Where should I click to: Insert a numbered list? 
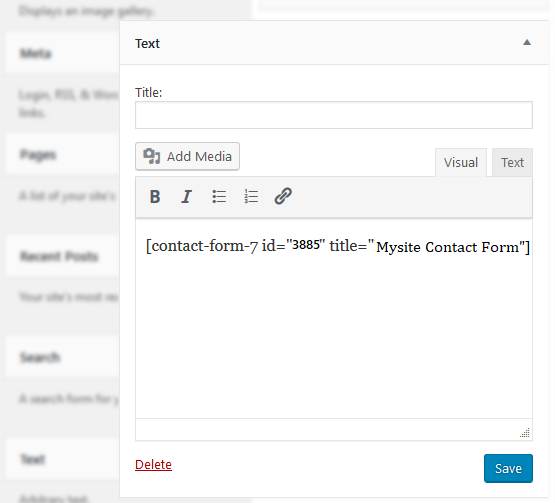click(x=251, y=196)
